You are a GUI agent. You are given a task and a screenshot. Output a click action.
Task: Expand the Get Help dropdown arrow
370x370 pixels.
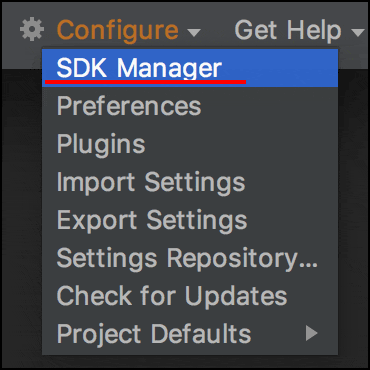(x=357, y=33)
